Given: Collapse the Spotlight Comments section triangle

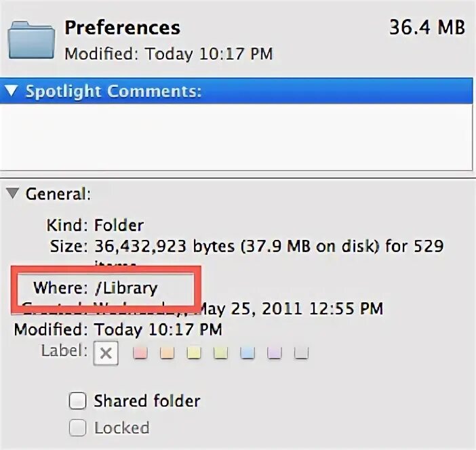Looking at the screenshot, I should click(13, 91).
